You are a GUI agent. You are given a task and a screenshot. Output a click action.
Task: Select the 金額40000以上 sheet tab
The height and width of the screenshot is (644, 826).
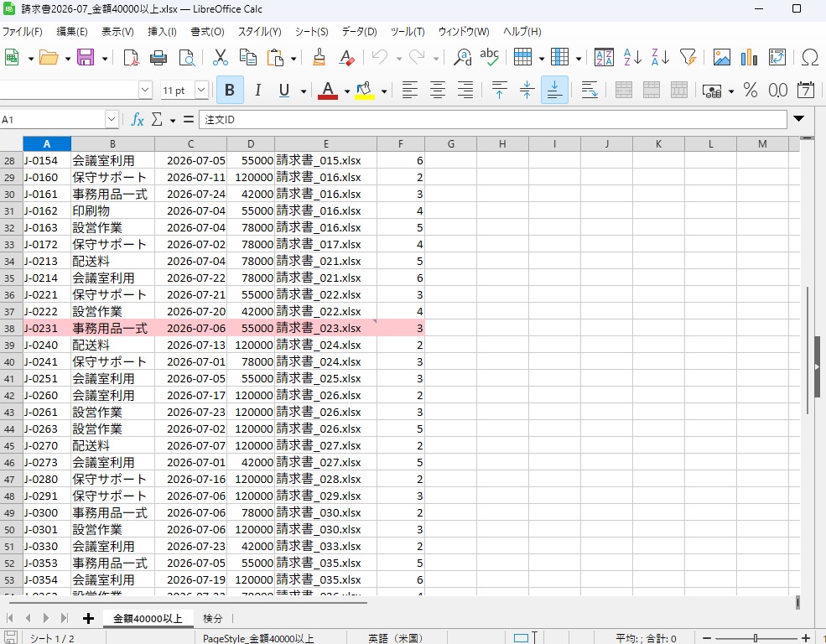pyautogui.click(x=148, y=618)
